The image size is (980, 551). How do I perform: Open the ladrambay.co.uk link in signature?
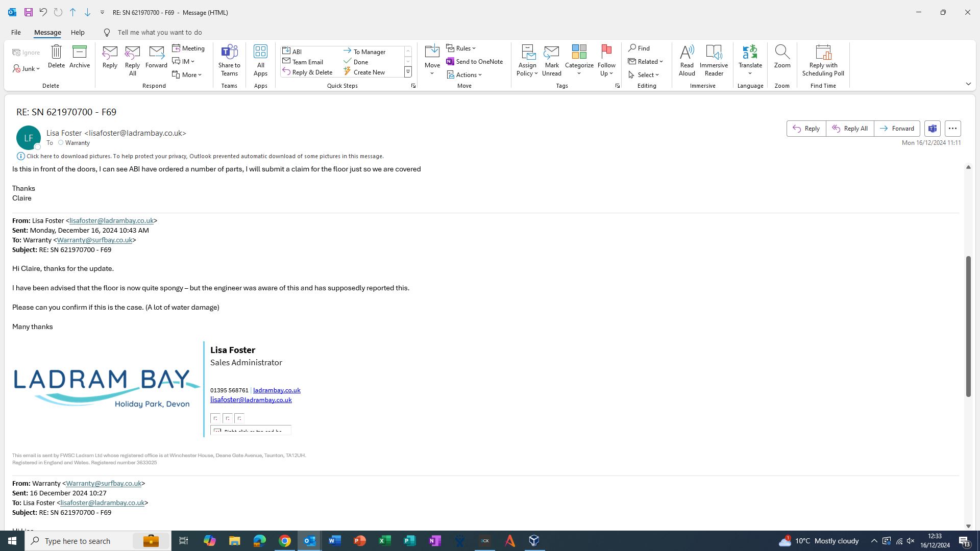277,390
